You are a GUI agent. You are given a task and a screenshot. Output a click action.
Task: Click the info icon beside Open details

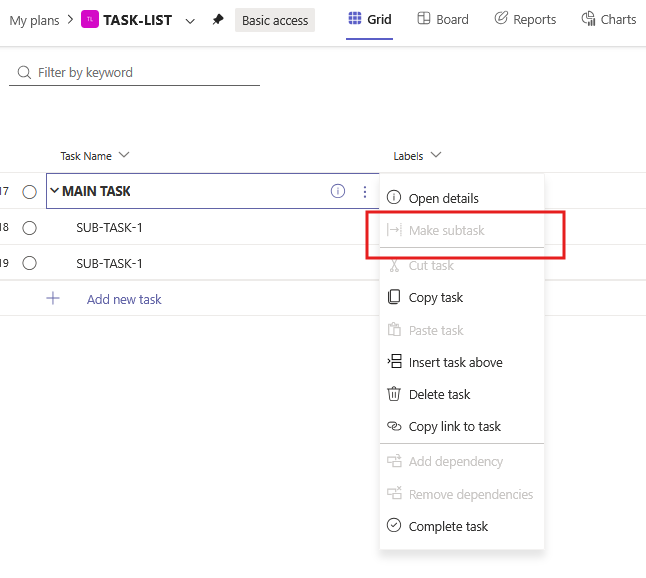pyautogui.click(x=394, y=197)
